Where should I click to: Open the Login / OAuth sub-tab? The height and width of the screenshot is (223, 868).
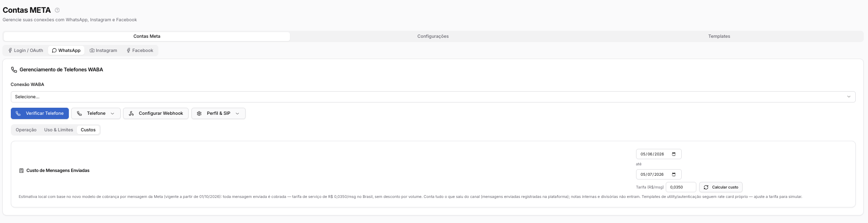(x=26, y=51)
